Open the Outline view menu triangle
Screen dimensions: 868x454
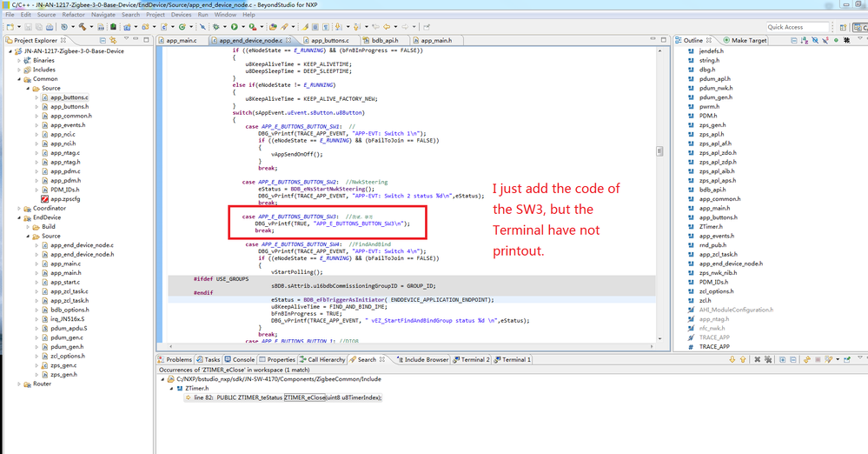coord(859,39)
